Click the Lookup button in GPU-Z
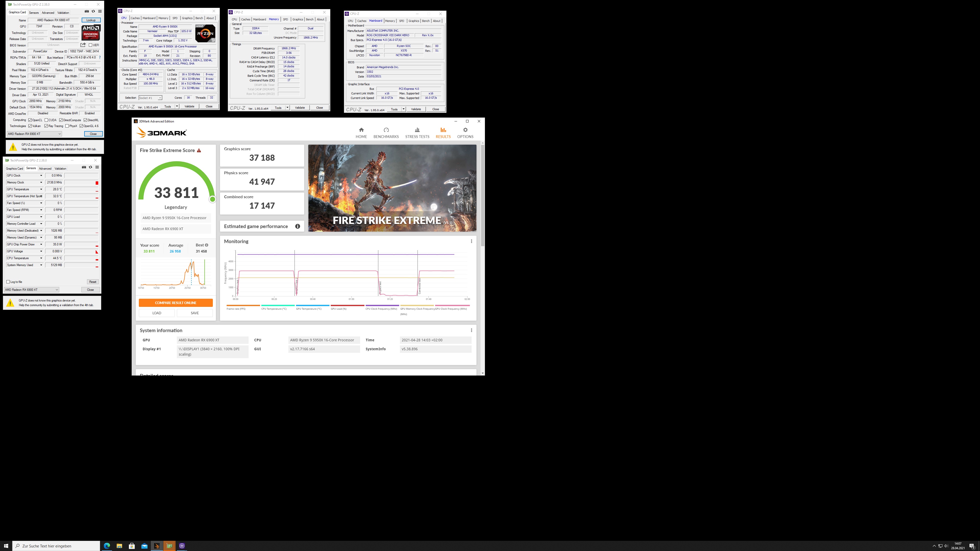This screenshot has width=980, height=551. click(x=91, y=20)
